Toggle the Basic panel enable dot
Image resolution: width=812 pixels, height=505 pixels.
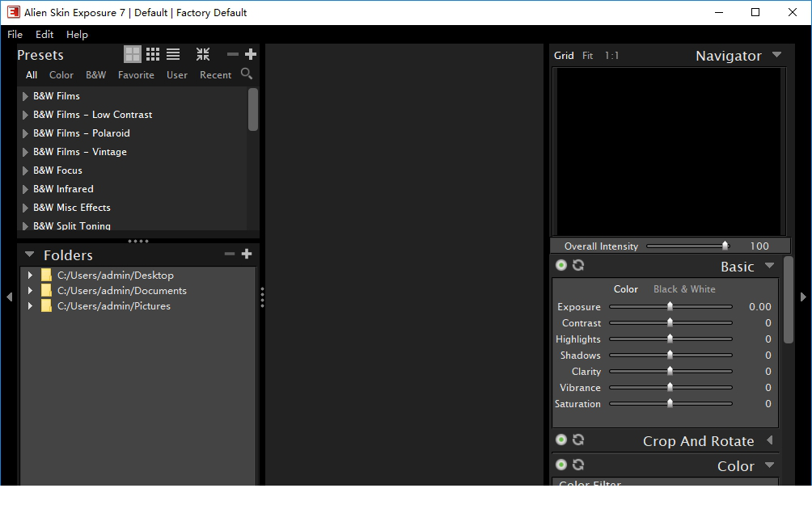pyautogui.click(x=560, y=266)
